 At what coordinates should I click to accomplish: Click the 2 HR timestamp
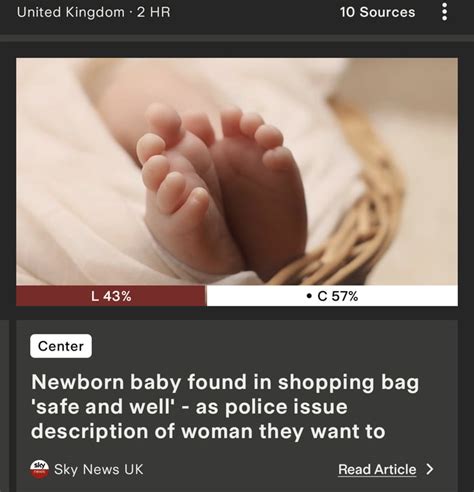tap(154, 12)
